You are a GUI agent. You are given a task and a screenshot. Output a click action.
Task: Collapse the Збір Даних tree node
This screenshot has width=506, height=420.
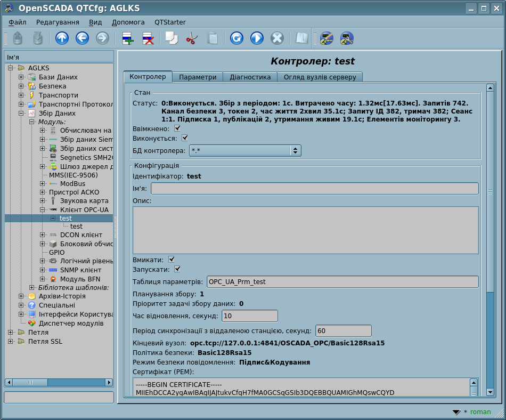click(x=21, y=113)
